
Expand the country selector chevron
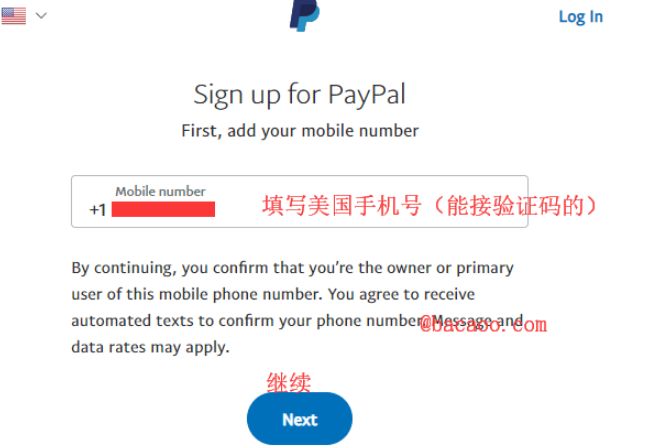41,16
